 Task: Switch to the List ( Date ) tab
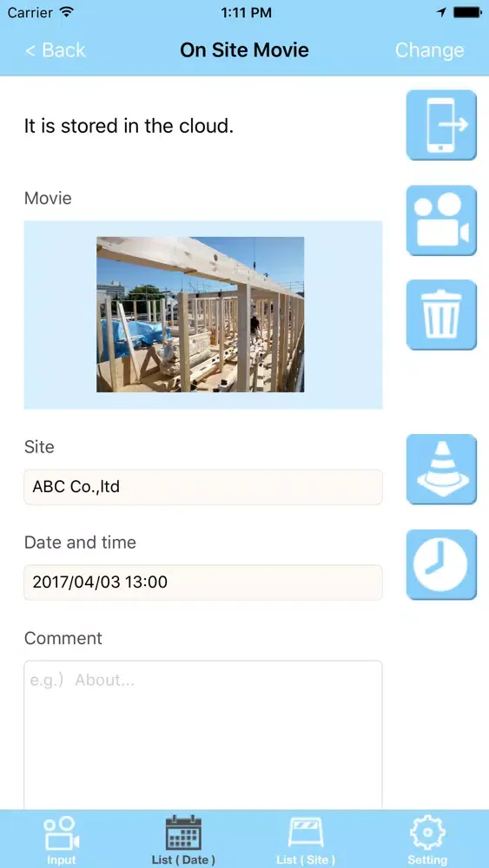tap(183, 839)
